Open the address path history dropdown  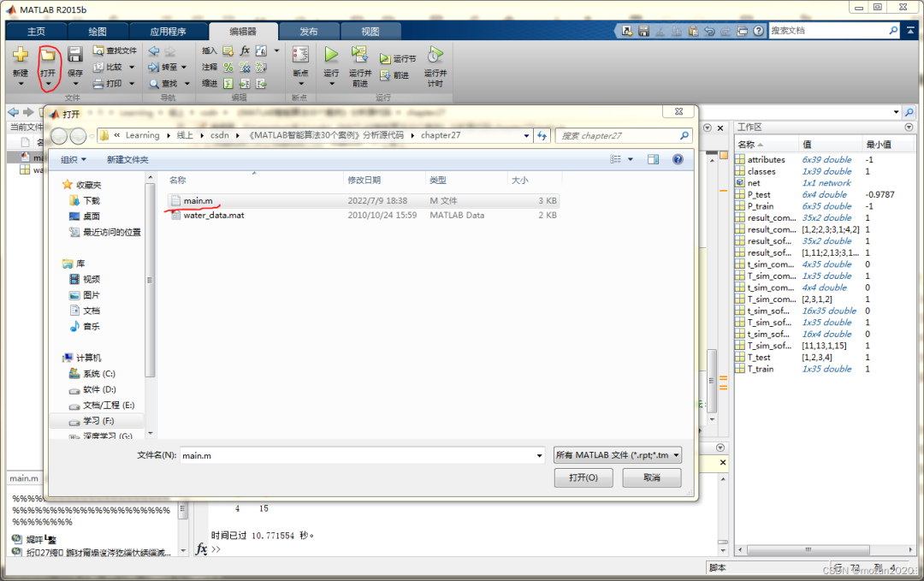526,135
